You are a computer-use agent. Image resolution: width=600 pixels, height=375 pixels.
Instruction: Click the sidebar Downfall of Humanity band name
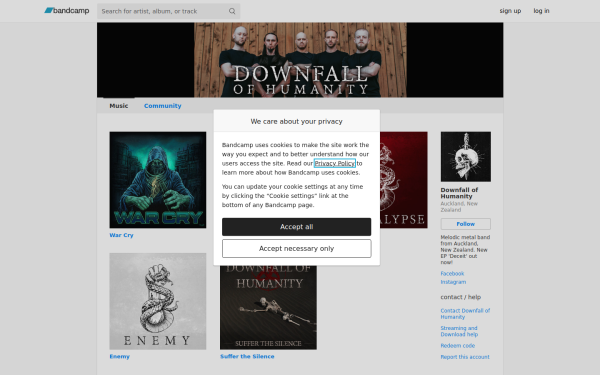coord(459,193)
